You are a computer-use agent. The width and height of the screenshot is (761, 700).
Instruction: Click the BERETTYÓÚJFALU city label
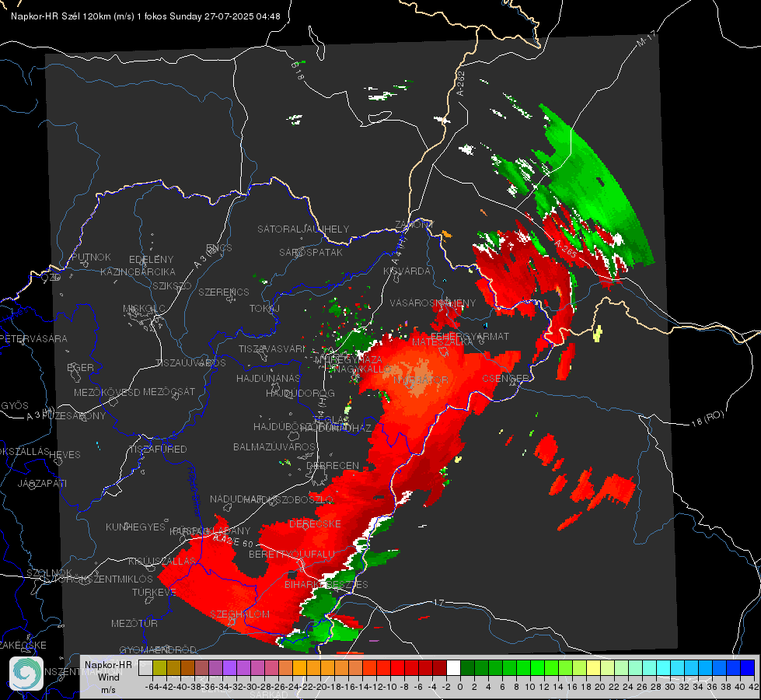point(291,554)
